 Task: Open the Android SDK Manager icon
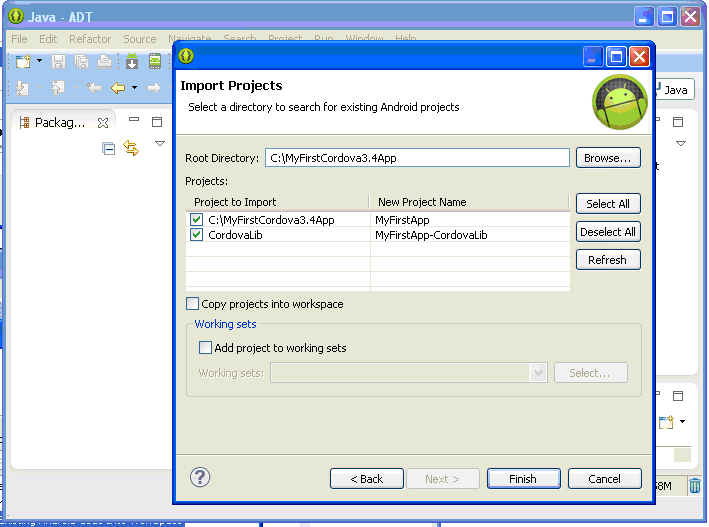(132, 61)
